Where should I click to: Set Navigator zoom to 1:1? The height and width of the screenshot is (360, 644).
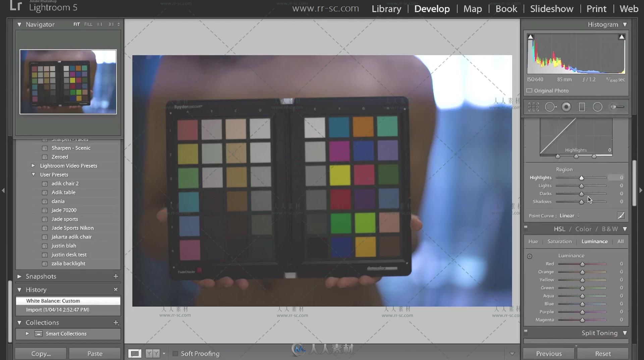pos(100,24)
